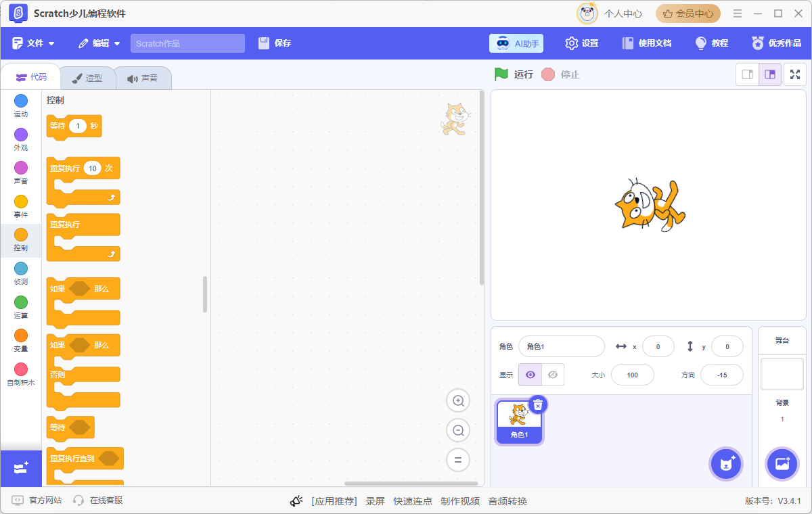Screen dimensions: 812x514
Task: Open the title bar hamburger menu
Action: pyautogui.click(x=738, y=14)
